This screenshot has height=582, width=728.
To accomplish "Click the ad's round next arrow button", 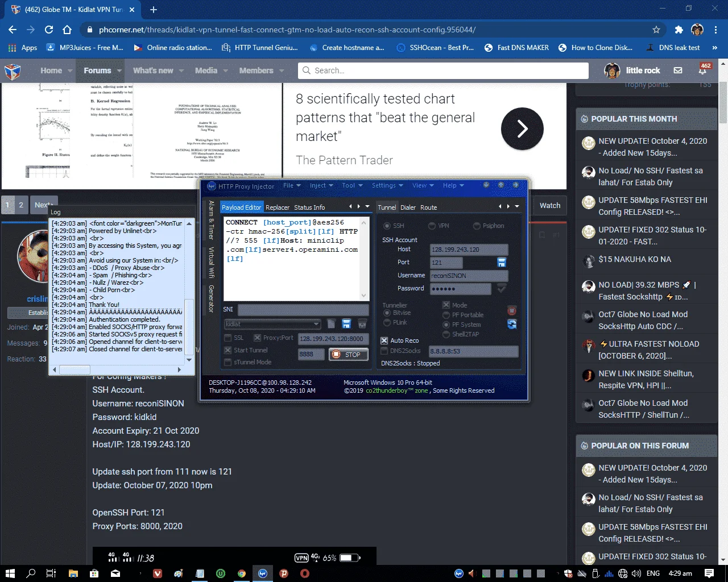I will pyautogui.click(x=522, y=129).
